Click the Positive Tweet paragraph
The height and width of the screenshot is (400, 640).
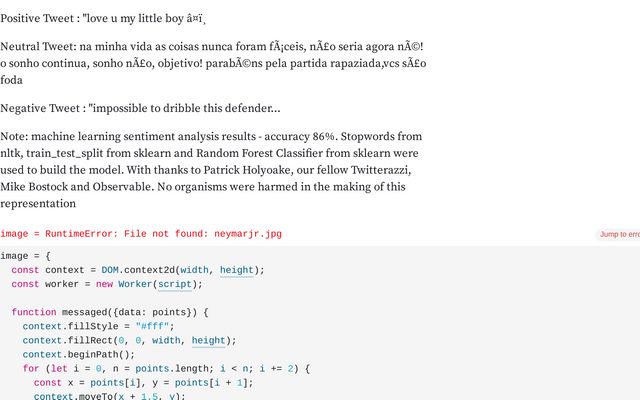[102, 18]
